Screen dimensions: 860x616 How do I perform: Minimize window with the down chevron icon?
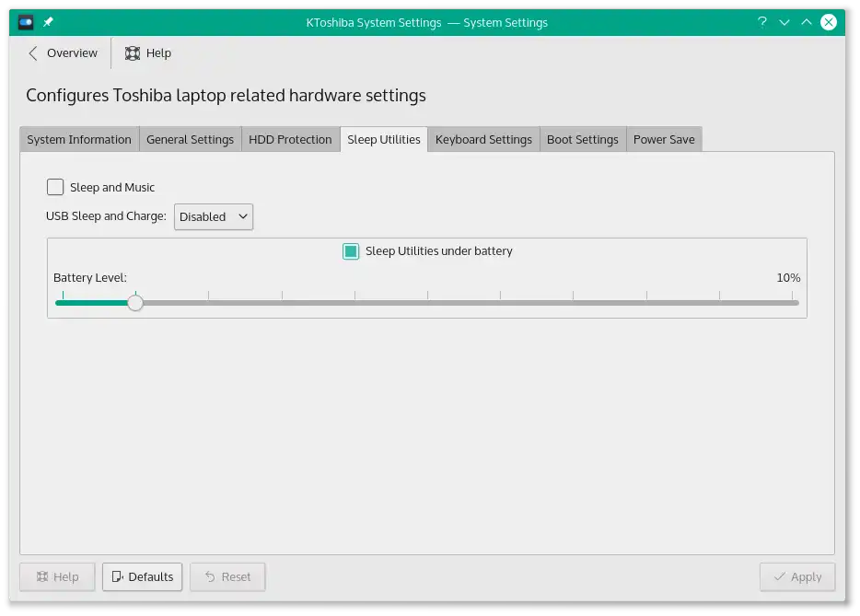tap(784, 22)
